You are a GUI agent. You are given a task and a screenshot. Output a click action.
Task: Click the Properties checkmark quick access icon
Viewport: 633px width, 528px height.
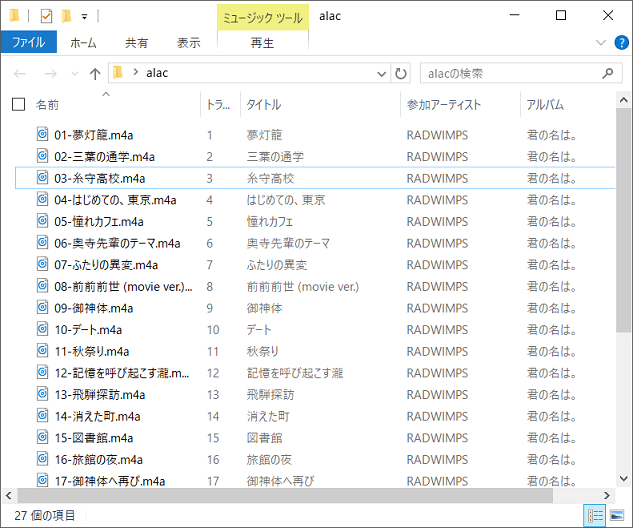click(x=46, y=16)
